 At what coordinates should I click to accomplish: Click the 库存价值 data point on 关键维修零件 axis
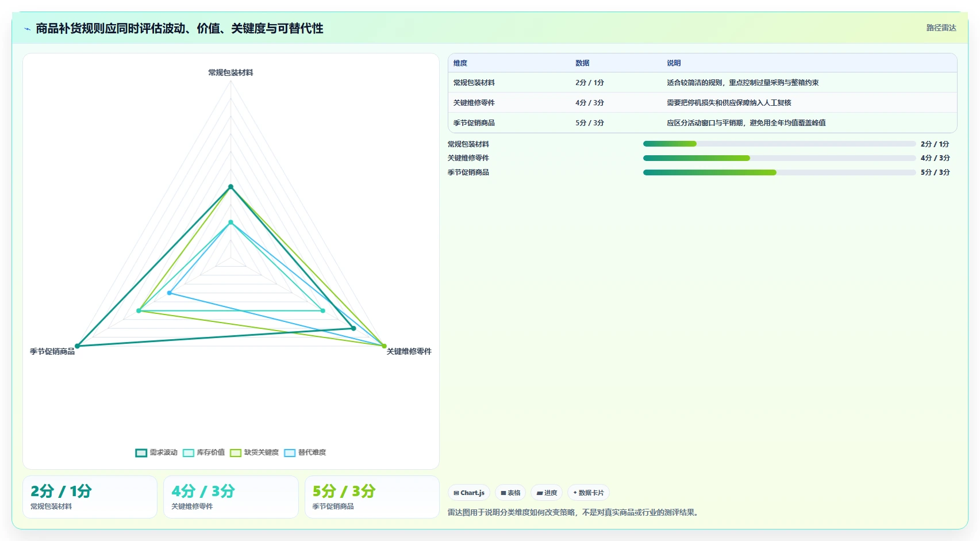323,311
